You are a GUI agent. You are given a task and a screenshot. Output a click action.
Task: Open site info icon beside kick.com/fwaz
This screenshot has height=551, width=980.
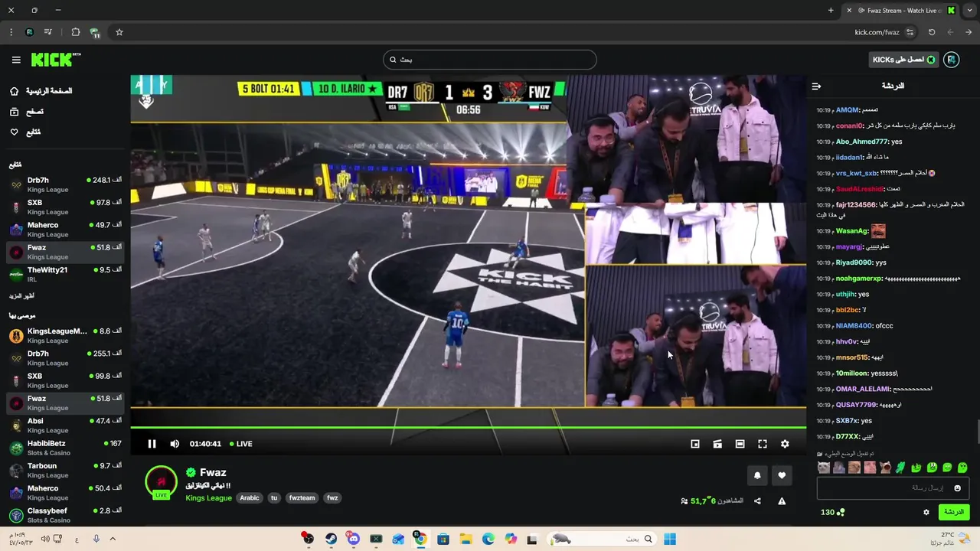click(910, 32)
